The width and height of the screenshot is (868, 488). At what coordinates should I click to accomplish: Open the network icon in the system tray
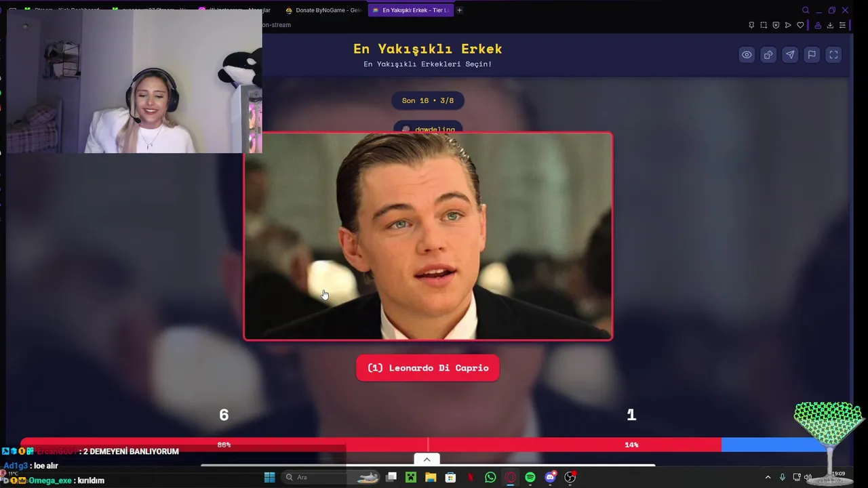tap(797, 477)
